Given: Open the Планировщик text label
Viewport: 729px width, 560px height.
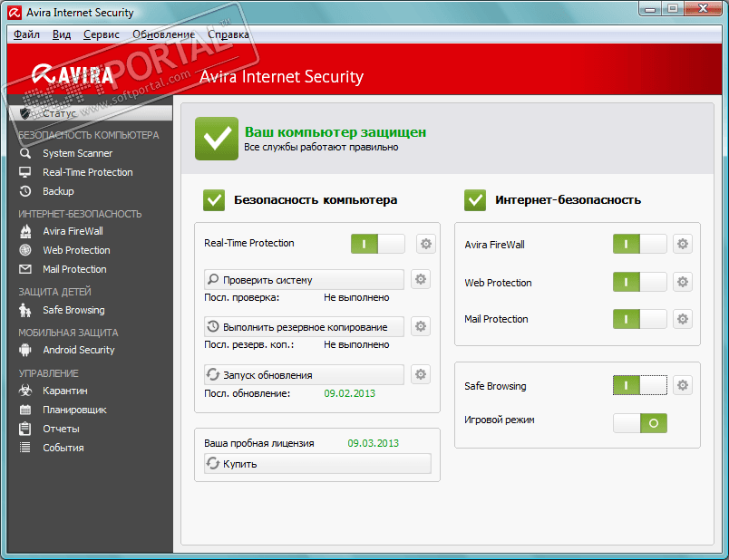Looking at the screenshot, I should [75, 410].
